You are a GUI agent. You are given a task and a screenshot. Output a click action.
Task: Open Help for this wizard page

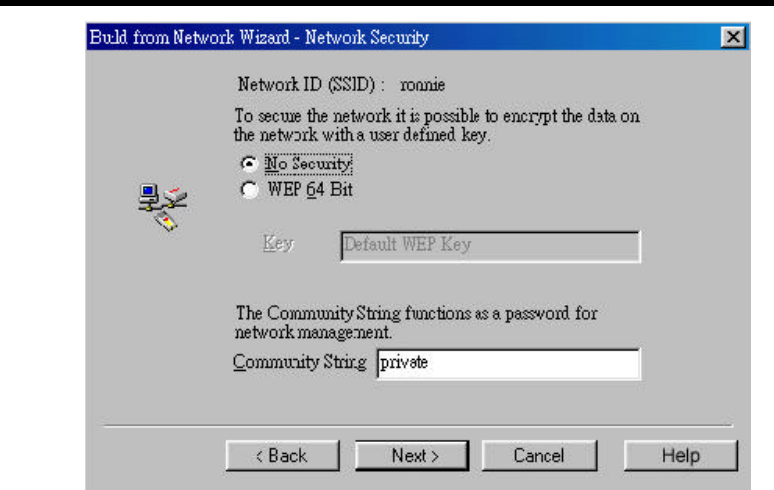(x=681, y=455)
